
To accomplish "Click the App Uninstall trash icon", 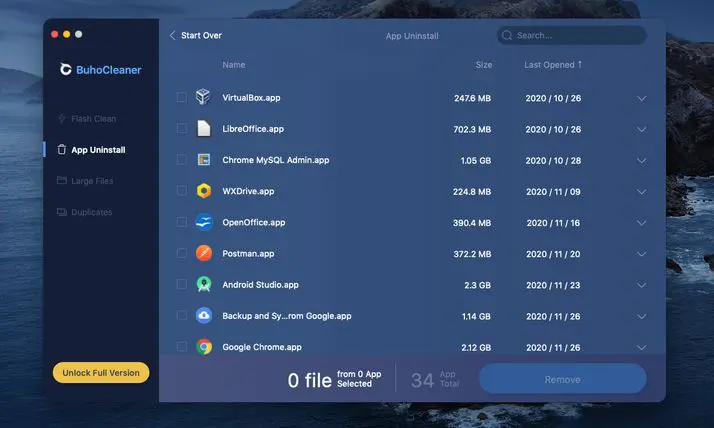I will click(61, 149).
